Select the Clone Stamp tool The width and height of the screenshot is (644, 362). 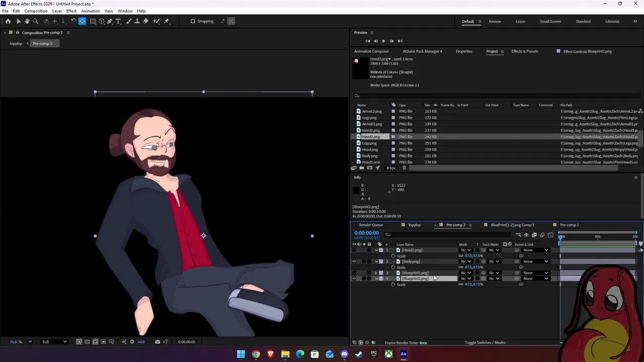[137, 21]
